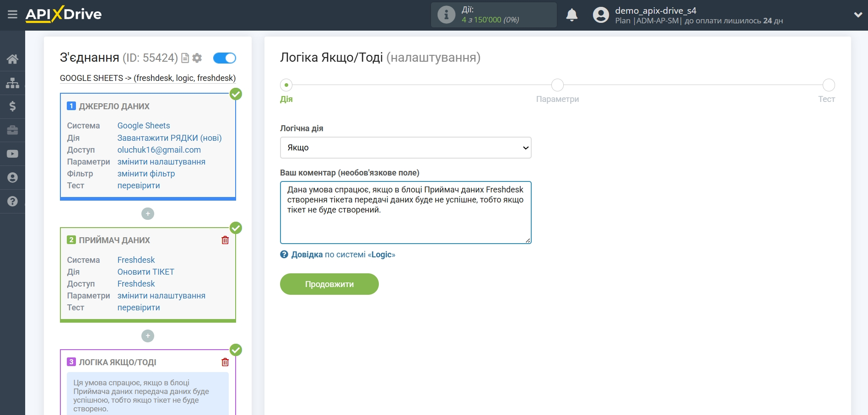Click the user avatar icon
This screenshot has height=415, width=868.
point(601,15)
